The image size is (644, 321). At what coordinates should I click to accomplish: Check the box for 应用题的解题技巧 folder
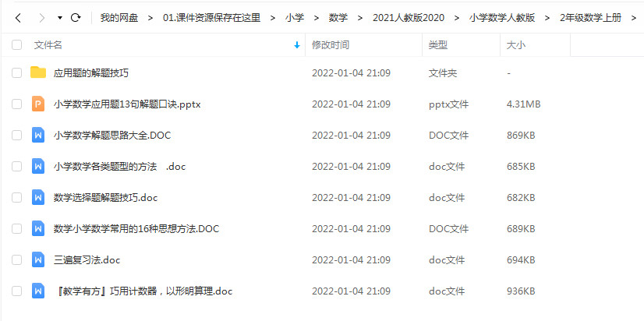17,73
